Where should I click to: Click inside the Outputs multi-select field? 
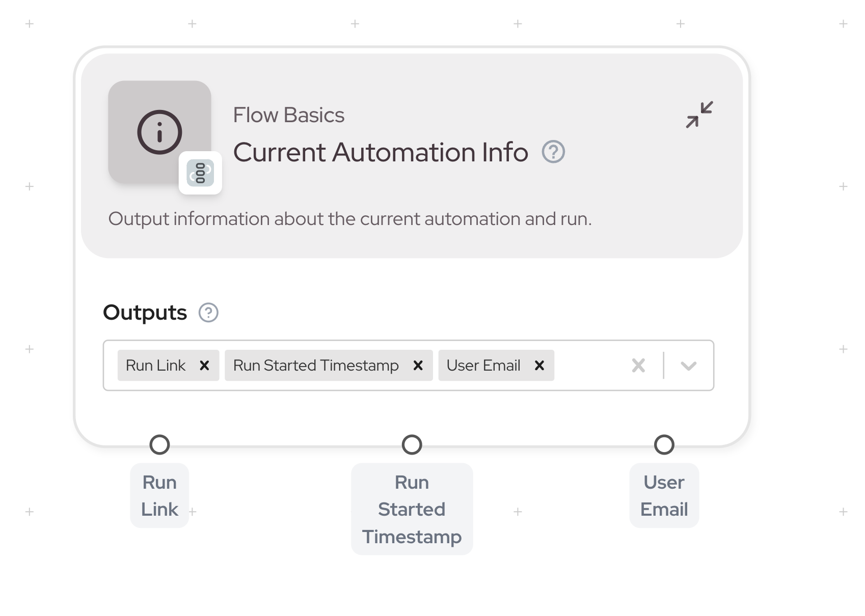(x=409, y=366)
